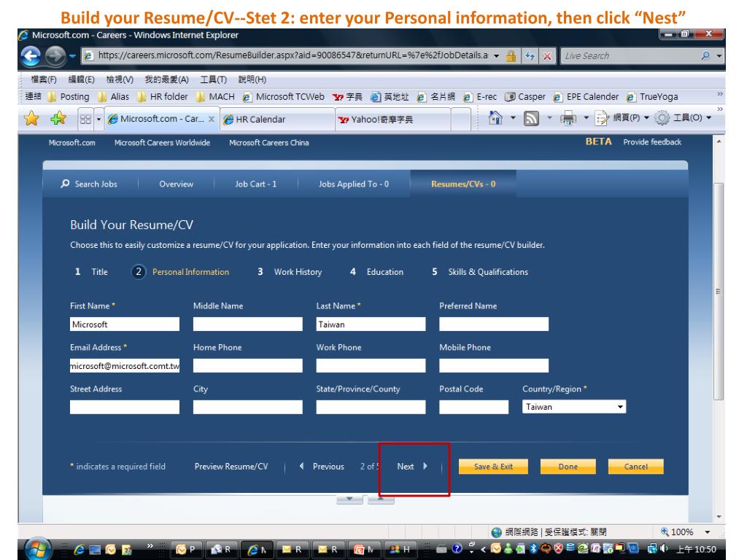Click the Next step link
The width and height of the screenshot is (747, 560).
[x=413, y=467]
